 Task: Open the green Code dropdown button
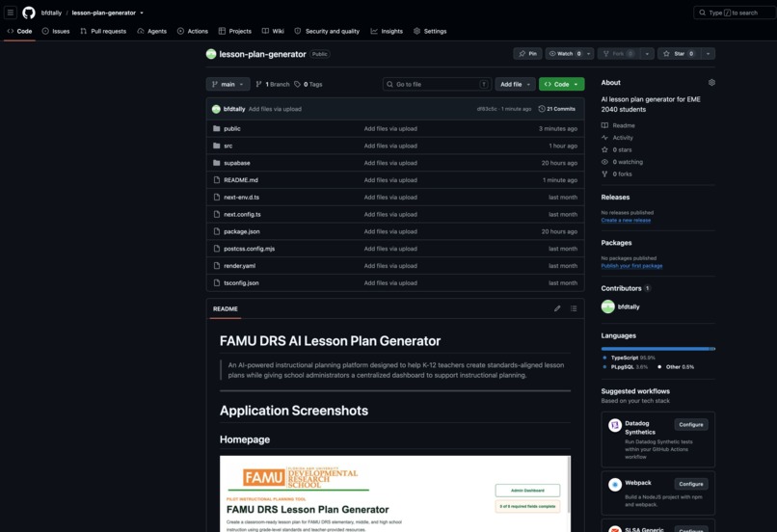pos(561,84)
